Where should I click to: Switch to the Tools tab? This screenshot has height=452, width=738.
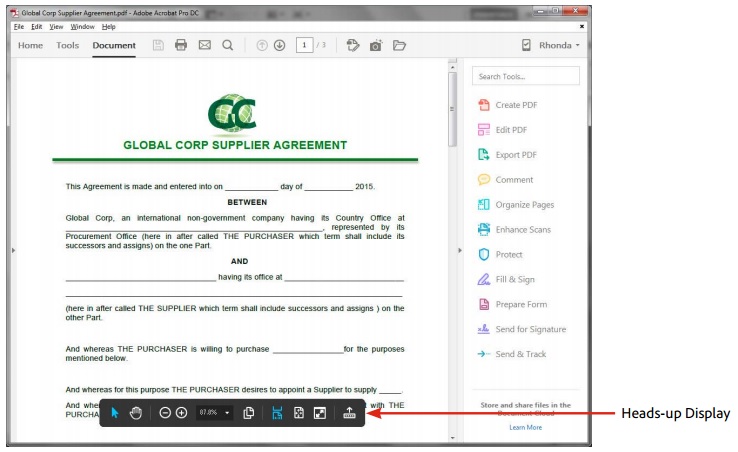coord(67,45)
